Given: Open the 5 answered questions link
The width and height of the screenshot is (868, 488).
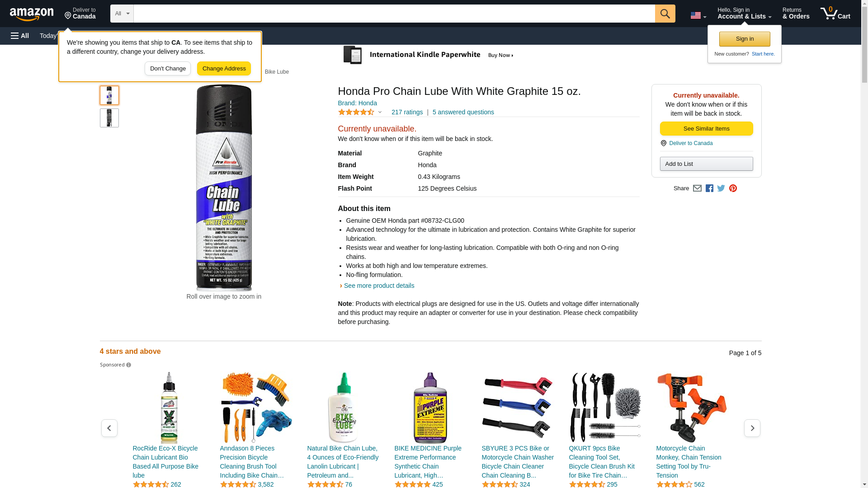Looking at the screenshot, I should click(x=463, y=112).
